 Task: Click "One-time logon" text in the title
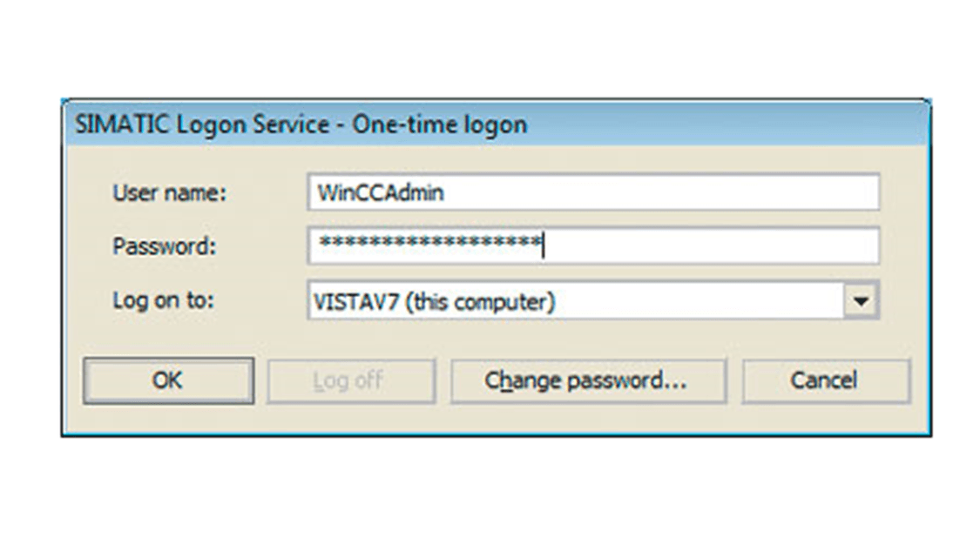(x=439, y=124)
